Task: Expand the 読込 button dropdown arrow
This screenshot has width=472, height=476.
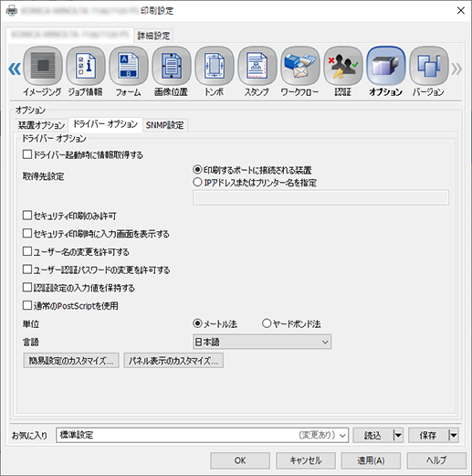Action: 397,435
